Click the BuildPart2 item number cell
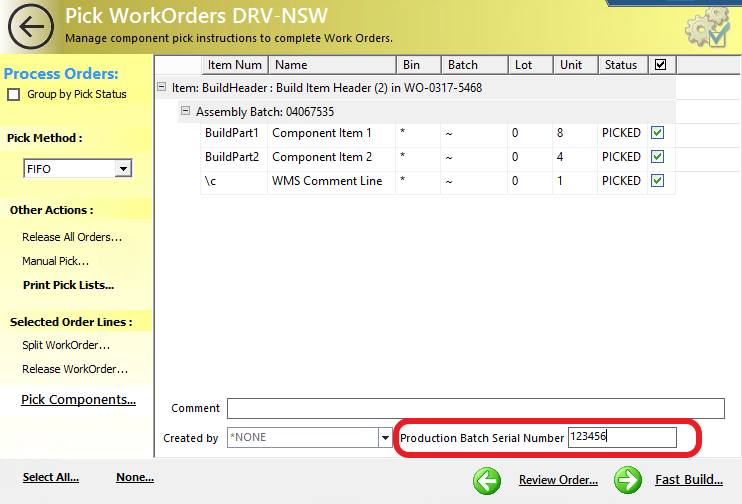This screenshot has width=742, height=504. [232, 157]
